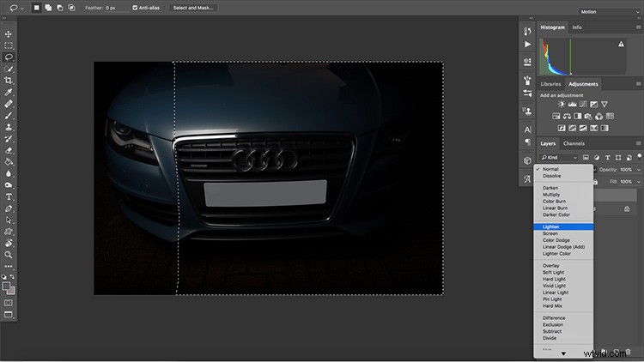Choose New Selection mode in options bar
644x362 pixels.
coord(37,8)
